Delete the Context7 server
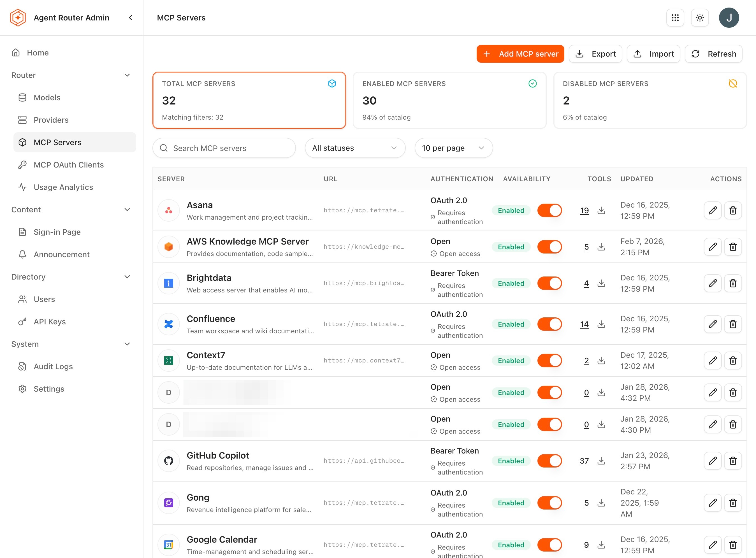 pyautogui.click(x=733, y=361)
